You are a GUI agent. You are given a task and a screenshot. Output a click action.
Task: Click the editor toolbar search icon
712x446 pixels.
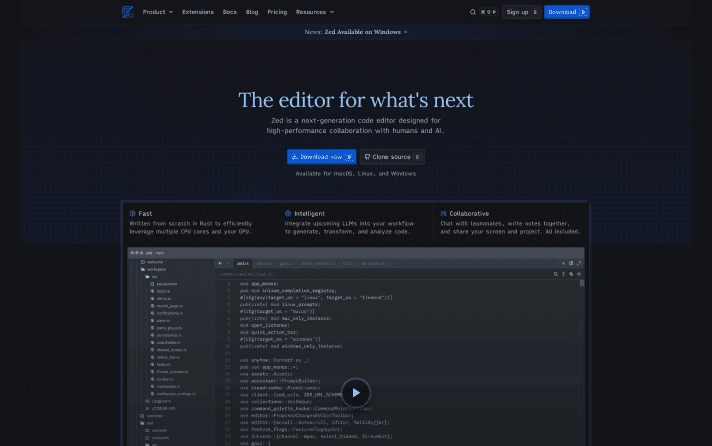(556, 274)
